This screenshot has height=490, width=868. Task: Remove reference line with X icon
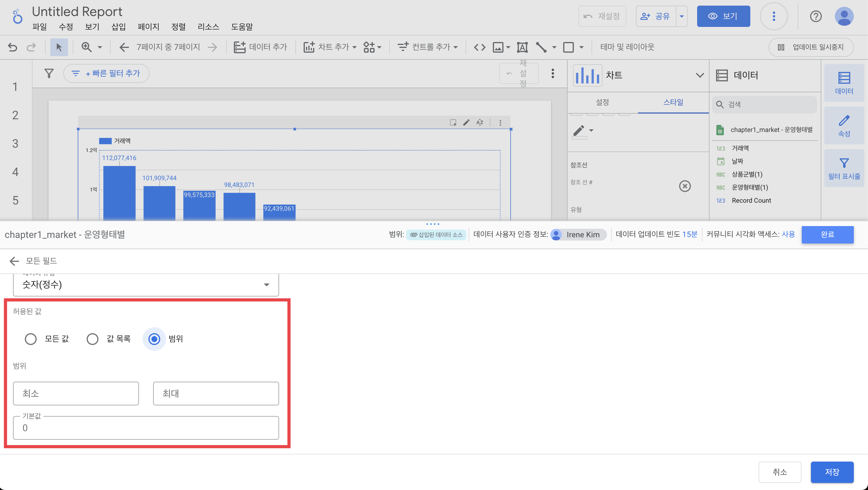684,186
